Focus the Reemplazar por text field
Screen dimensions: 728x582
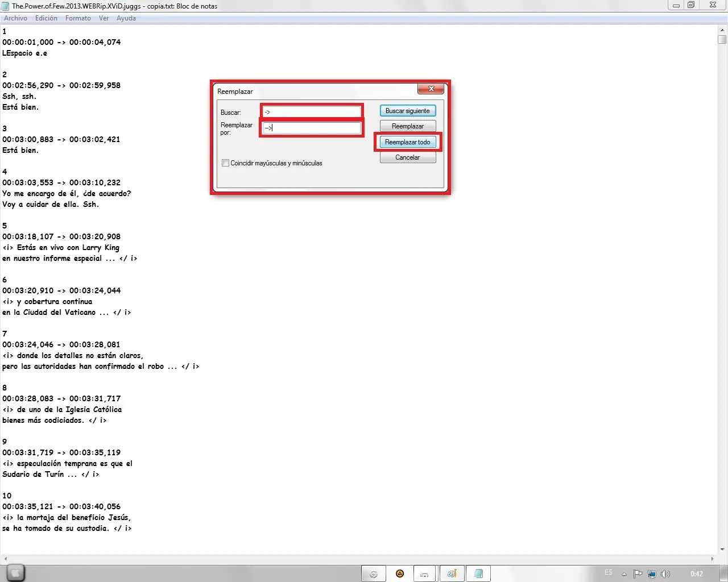312,128
